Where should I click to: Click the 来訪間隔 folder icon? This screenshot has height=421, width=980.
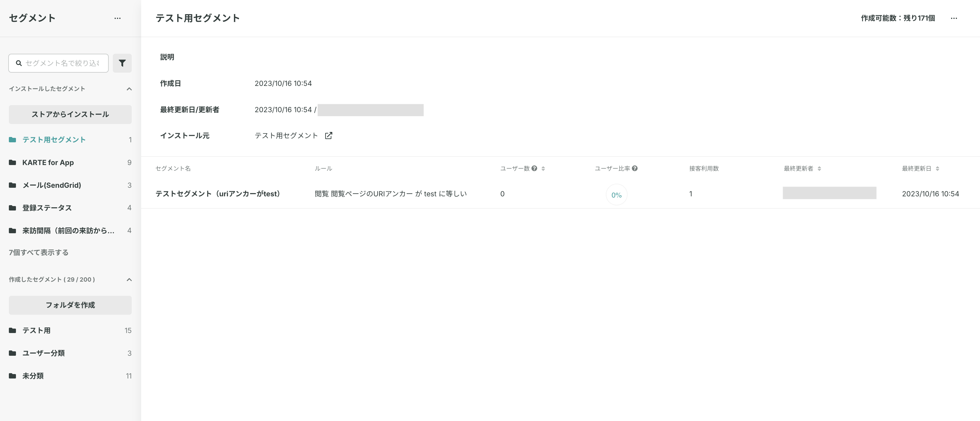point(13,231)
